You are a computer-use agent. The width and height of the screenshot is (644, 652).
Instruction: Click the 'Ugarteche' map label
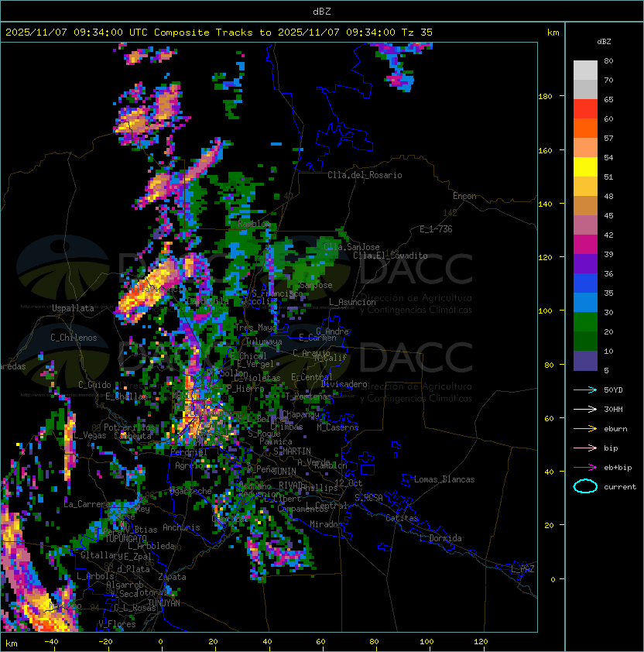[190, 491]
